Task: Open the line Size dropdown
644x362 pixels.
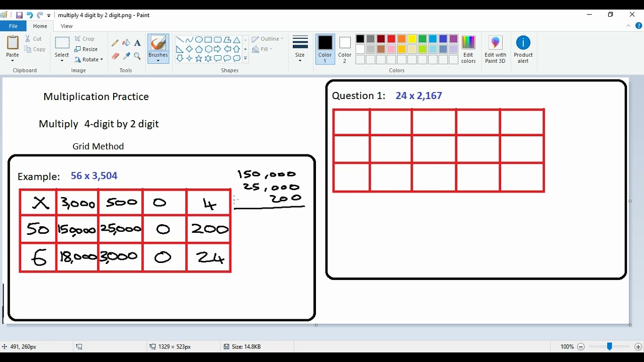Action: [300, 49]
